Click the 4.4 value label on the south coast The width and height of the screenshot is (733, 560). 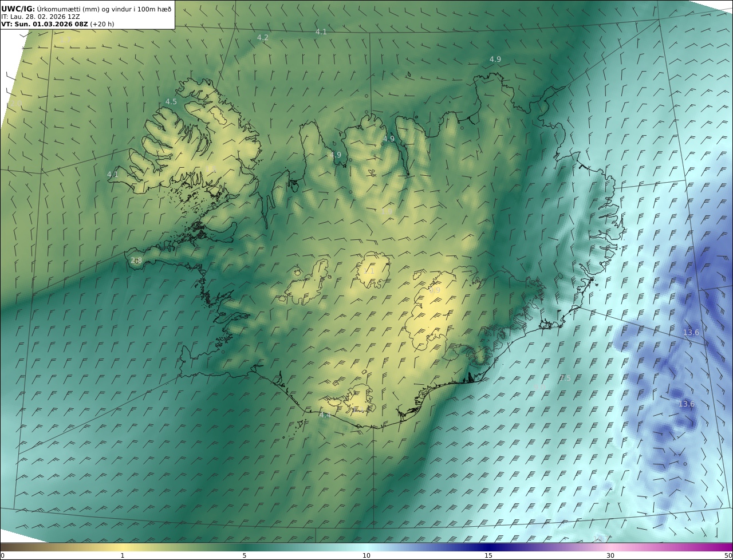tap(325, 415)
